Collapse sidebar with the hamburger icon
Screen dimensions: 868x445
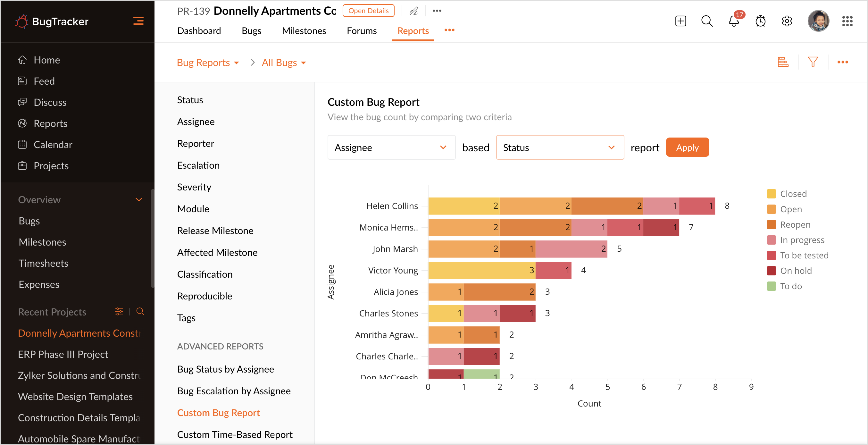coord(138,21)
